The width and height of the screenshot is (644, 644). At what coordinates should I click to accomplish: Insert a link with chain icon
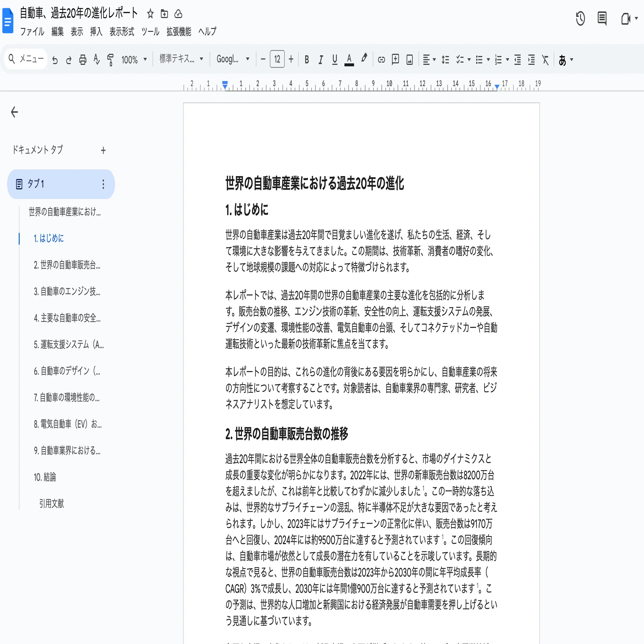click(x=381, y=60)
